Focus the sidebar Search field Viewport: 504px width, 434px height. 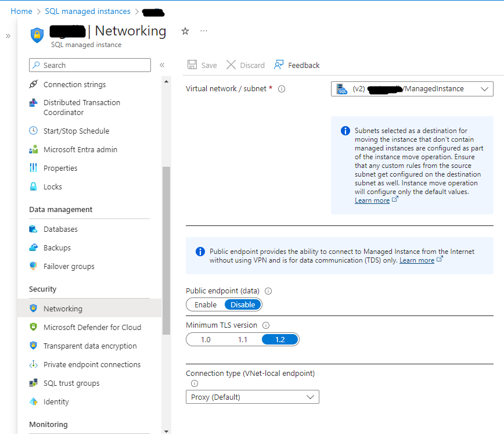(90, 65)
